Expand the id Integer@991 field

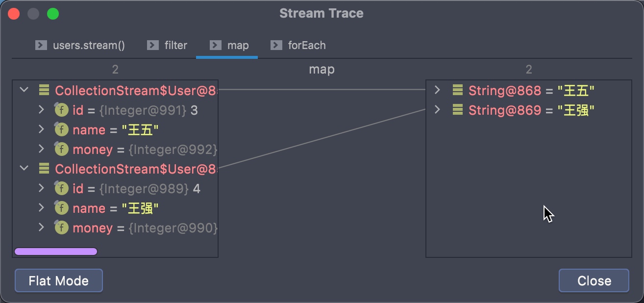pos(41,110)
